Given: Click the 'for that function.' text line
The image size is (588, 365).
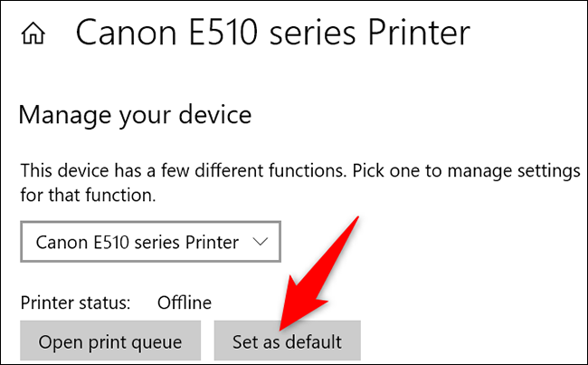Looking at the screenshot, I should [86, 194].
